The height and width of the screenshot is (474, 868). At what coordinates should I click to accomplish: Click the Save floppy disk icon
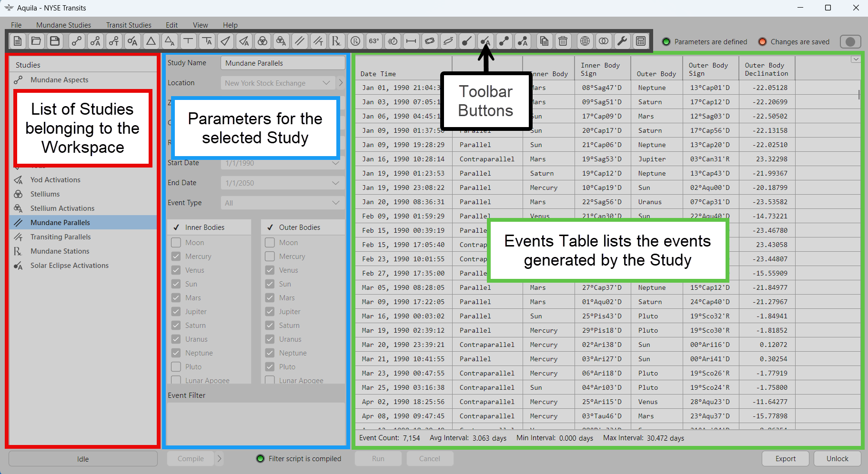coord(55,41)
